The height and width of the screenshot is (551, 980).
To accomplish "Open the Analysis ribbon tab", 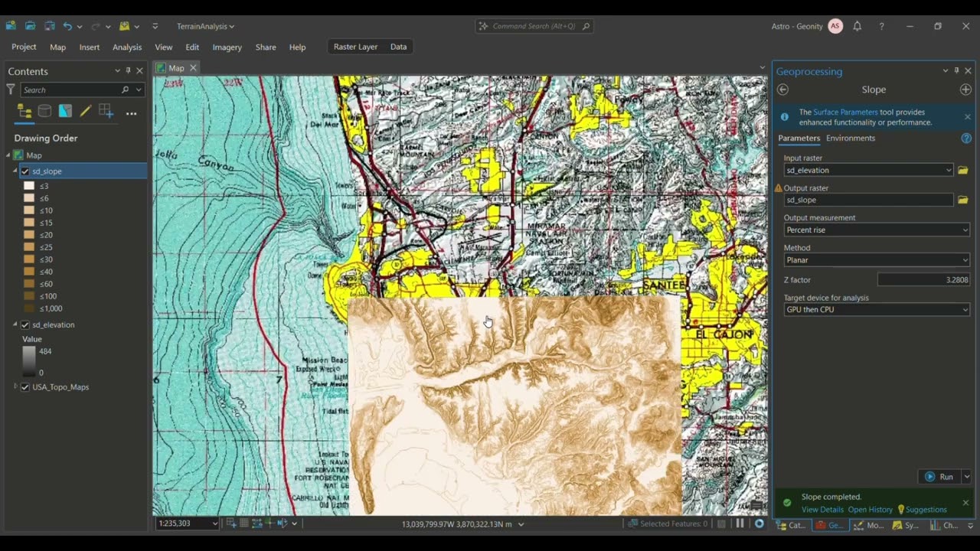I will click(127, 47).
